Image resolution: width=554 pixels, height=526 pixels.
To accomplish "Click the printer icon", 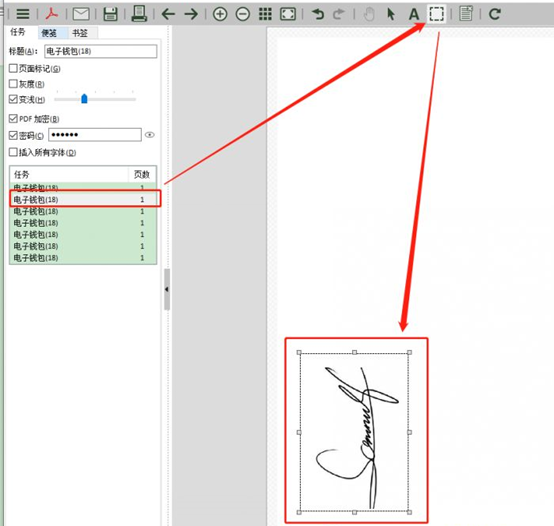I will click(139, 14).
